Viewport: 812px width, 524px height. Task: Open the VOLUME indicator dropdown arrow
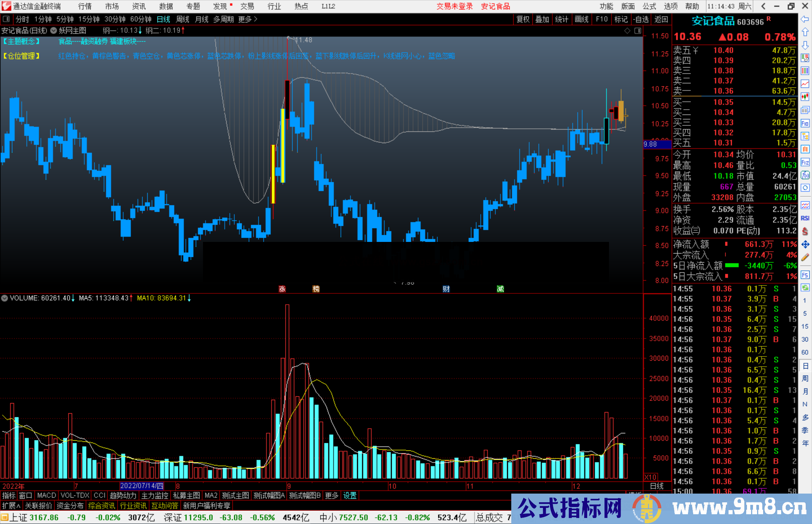coord(5,298)
